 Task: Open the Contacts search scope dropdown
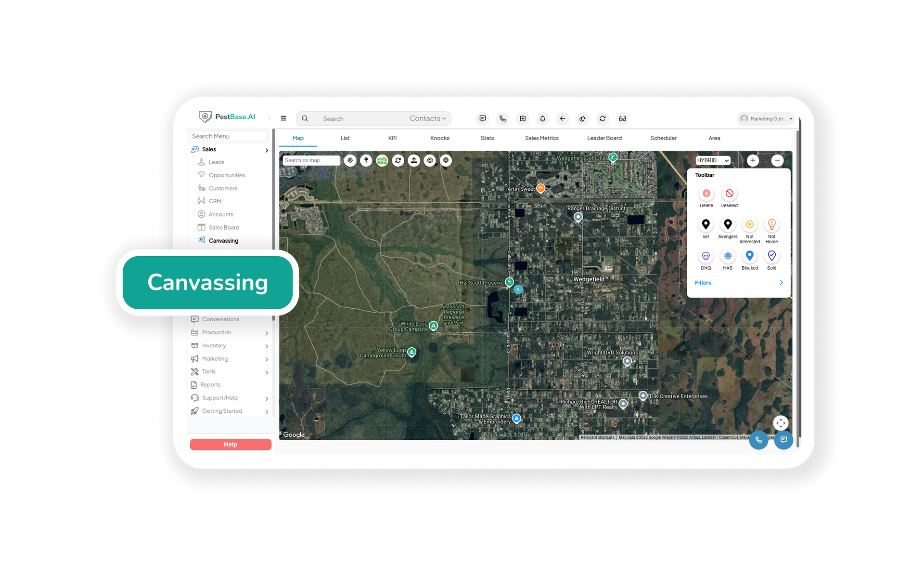(428, 118)
